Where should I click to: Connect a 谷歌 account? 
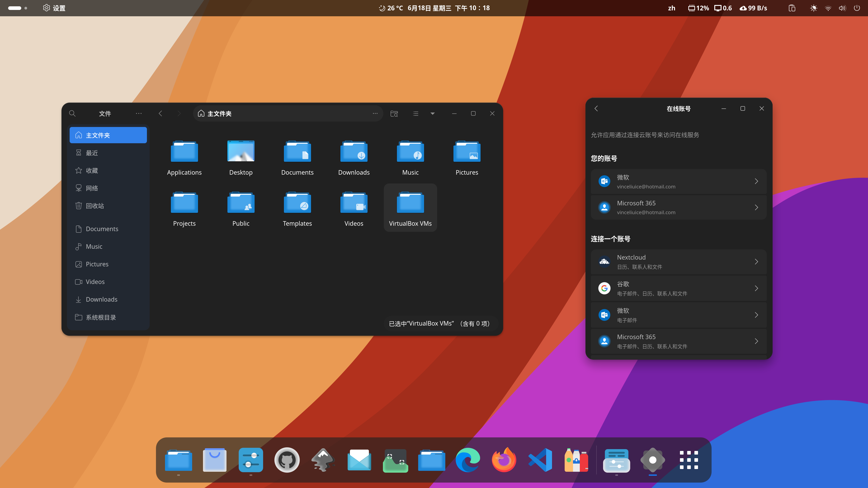click(x=679, y=288)
